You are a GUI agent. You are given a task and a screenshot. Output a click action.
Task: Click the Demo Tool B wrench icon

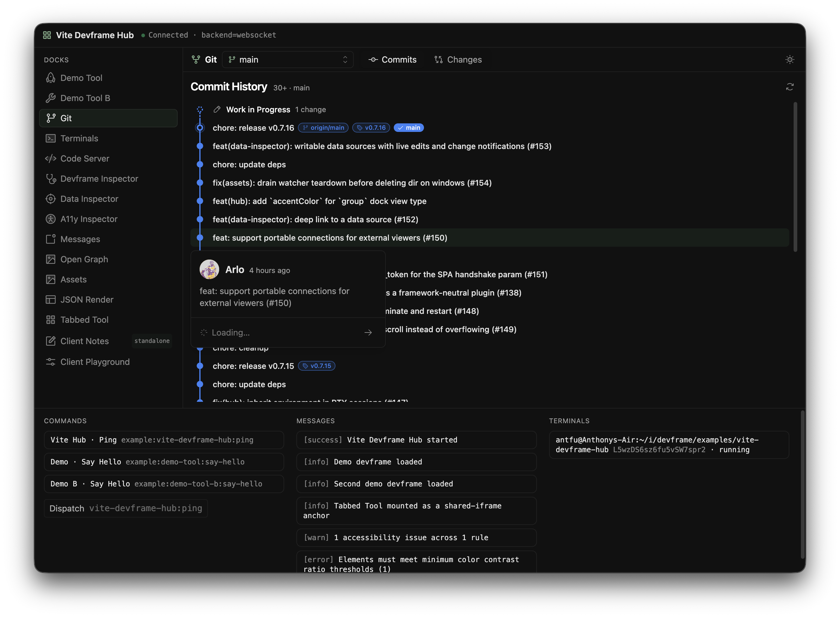click(x=50, y=98)
